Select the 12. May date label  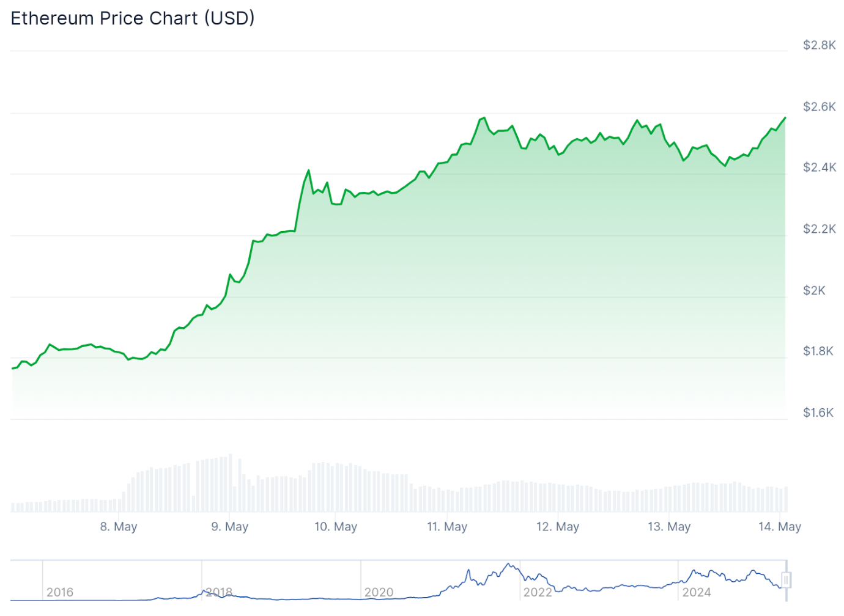(x=558, y=527)
